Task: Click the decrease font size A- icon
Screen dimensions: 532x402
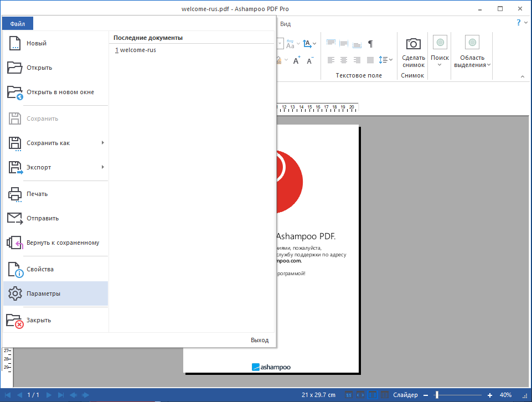Action: pyautogui.click(x=310, y=60)
